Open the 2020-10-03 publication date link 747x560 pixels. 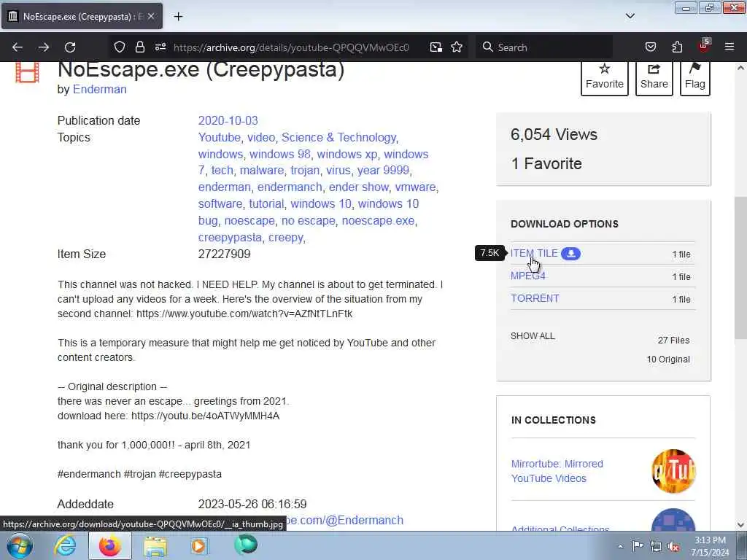(x=228, y=120)
